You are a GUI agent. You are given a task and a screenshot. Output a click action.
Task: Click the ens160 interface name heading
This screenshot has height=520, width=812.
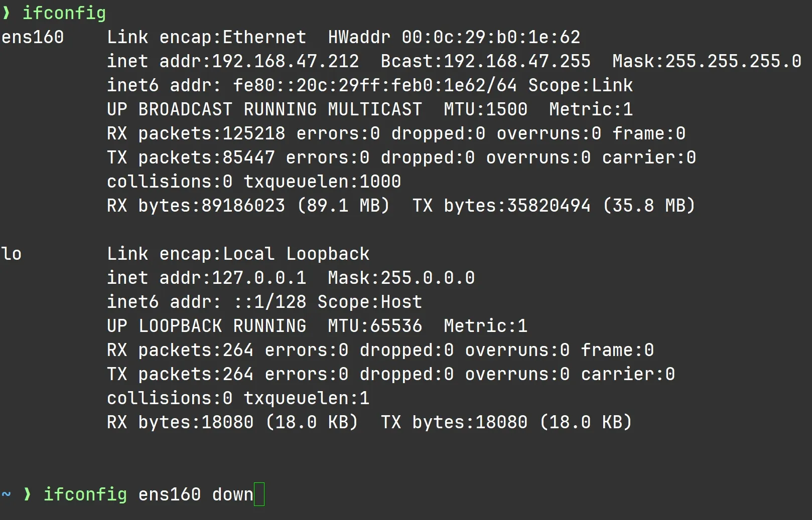pyautogui.click(x=33, y=37)
